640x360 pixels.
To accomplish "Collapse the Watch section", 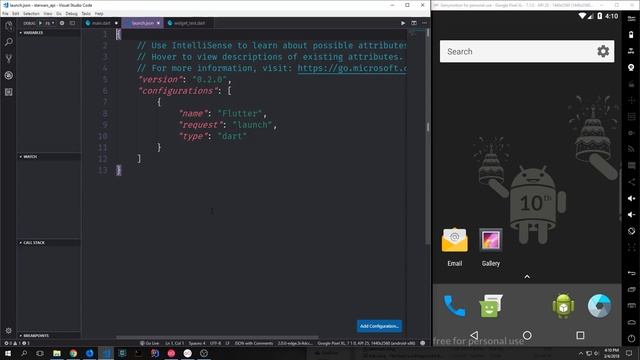I will [48, 157].
